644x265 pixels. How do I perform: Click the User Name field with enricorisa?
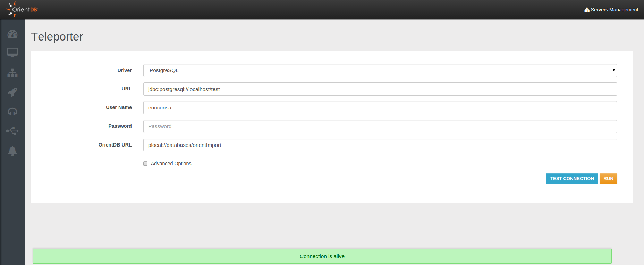[x=380, y=108]
